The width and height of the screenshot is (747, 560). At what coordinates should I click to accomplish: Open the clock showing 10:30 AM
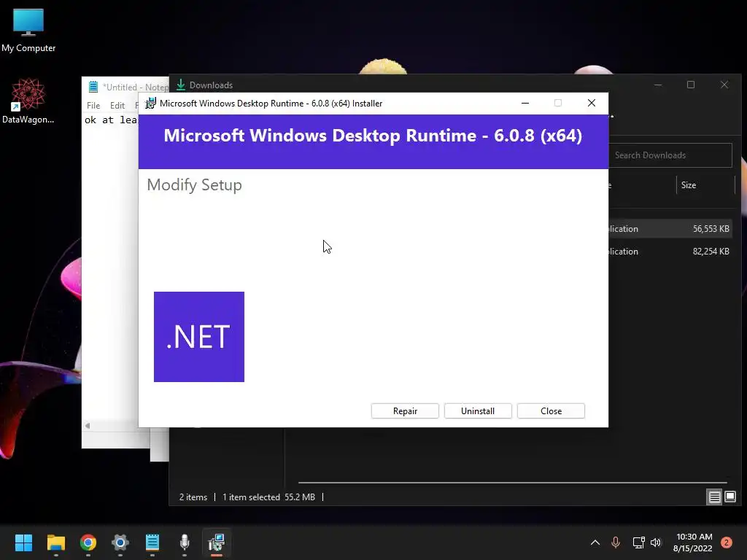pos(694,542)
